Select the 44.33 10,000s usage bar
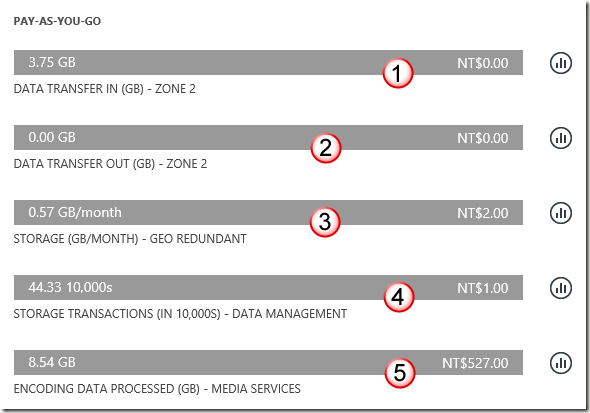This screenshot has width=590, height=413. (x=268, y=287)
